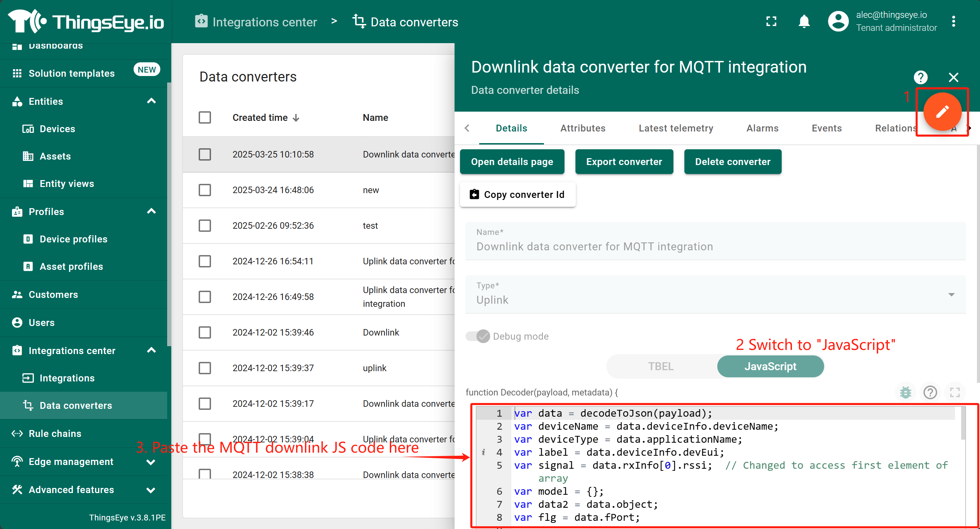980x529 pixels.
Task: Toggle the Debug mode switch
Action: click(x=477, y=336)
